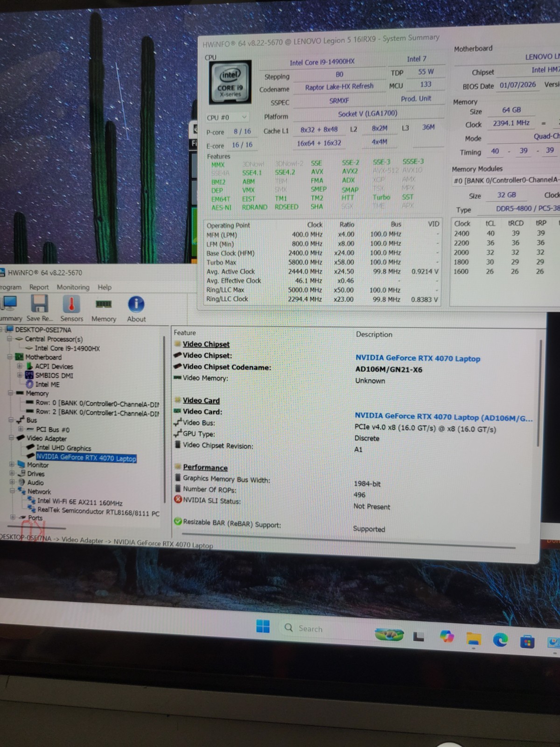
Task: Expand the PCI Bus #0 node
Action: pyautogui.click(x=21, y=429)
